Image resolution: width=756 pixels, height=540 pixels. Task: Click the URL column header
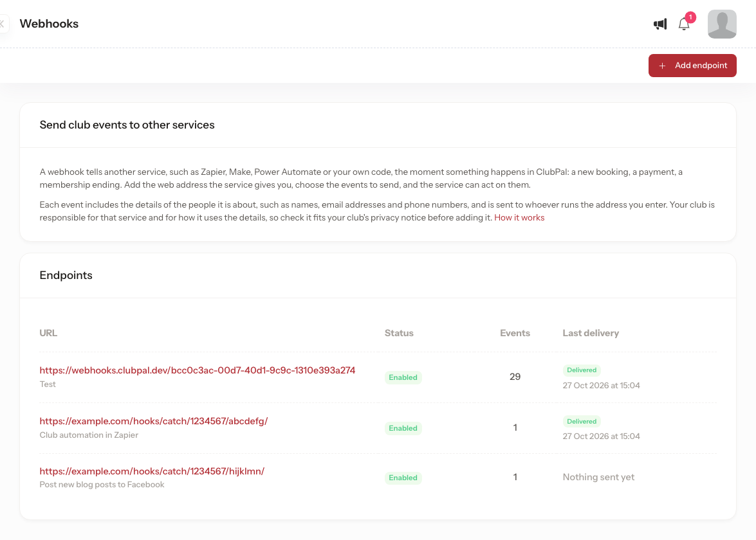[x=48, y=333]
